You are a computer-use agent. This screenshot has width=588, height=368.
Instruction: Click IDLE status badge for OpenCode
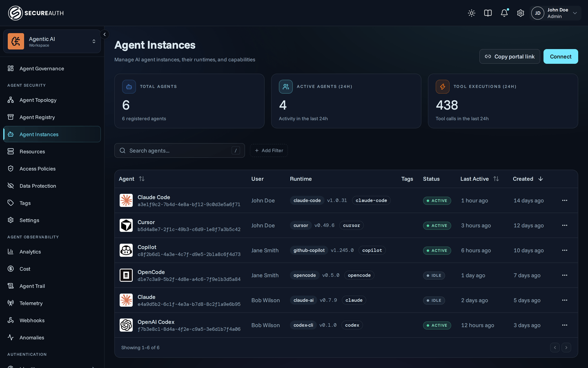(x=434, y=275)
